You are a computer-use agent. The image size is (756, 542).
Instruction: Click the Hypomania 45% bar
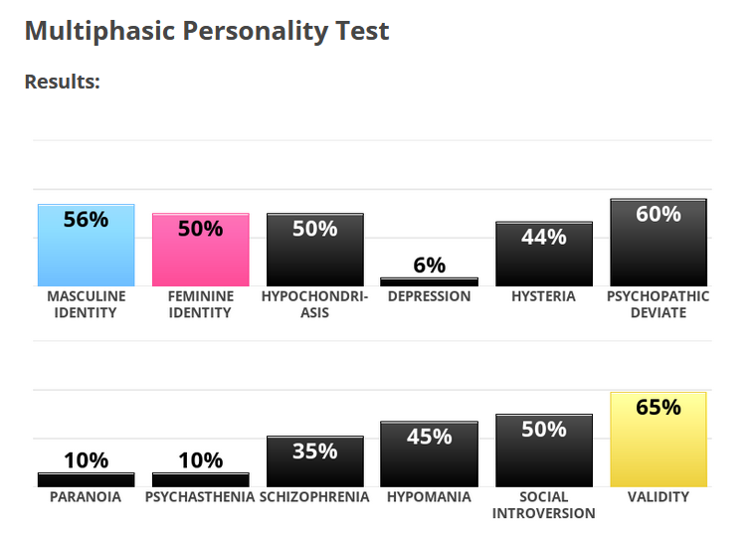tap(429, 454)
